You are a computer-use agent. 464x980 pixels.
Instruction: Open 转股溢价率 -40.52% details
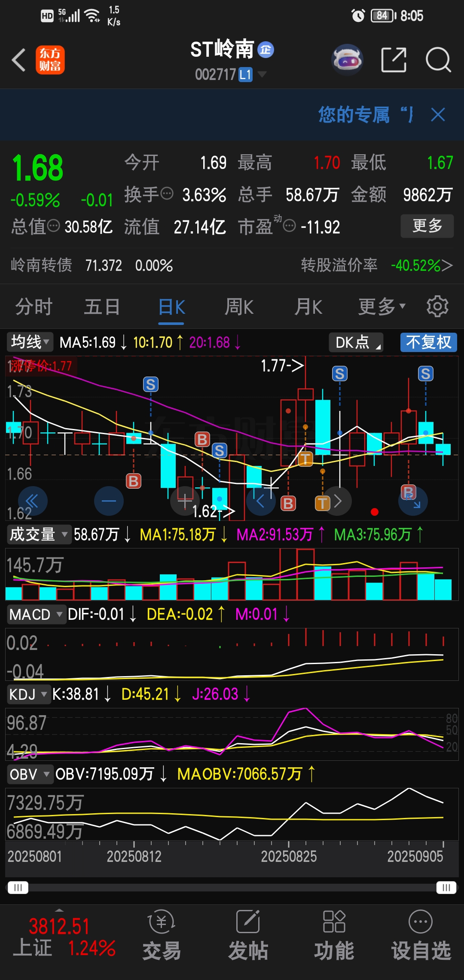377,265
